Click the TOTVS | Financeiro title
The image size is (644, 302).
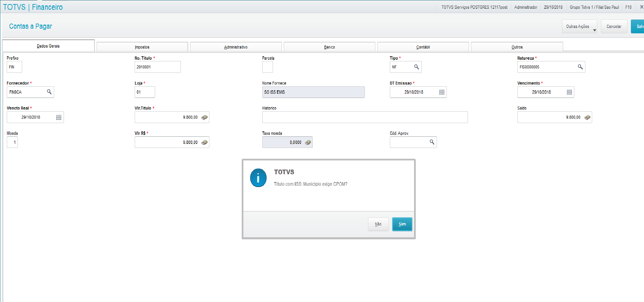click(33, 7)
